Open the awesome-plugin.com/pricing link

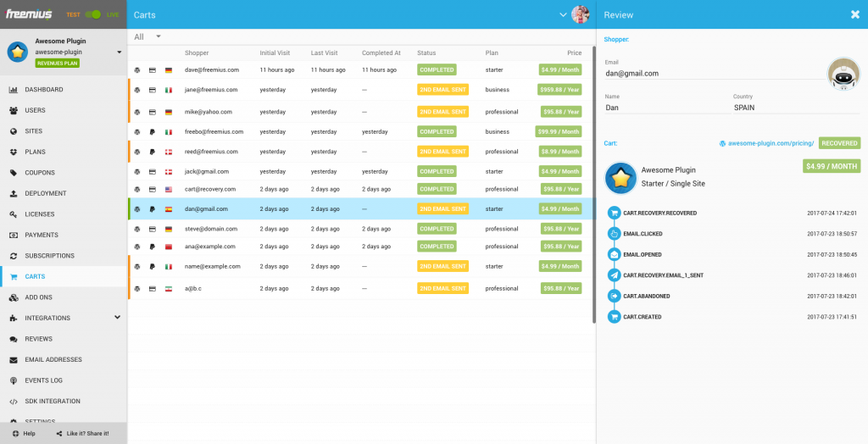[x=771, y=143]
